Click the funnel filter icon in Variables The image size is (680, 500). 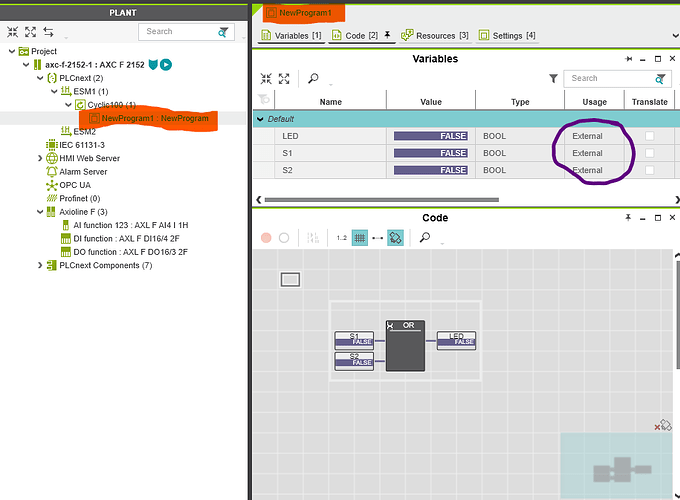pyautogui.click(x=553, y=78)
